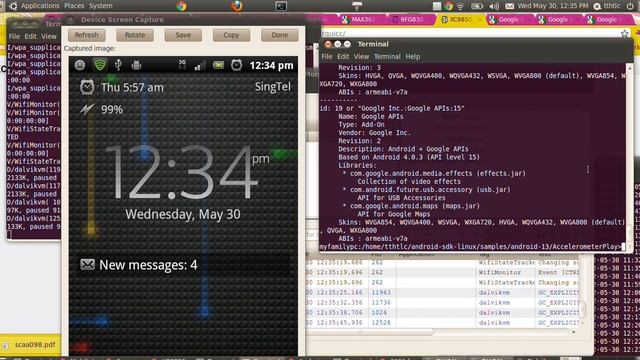Click 'Collection of video effects' terminal line
The image size is (640, 360).
[409, 182]
